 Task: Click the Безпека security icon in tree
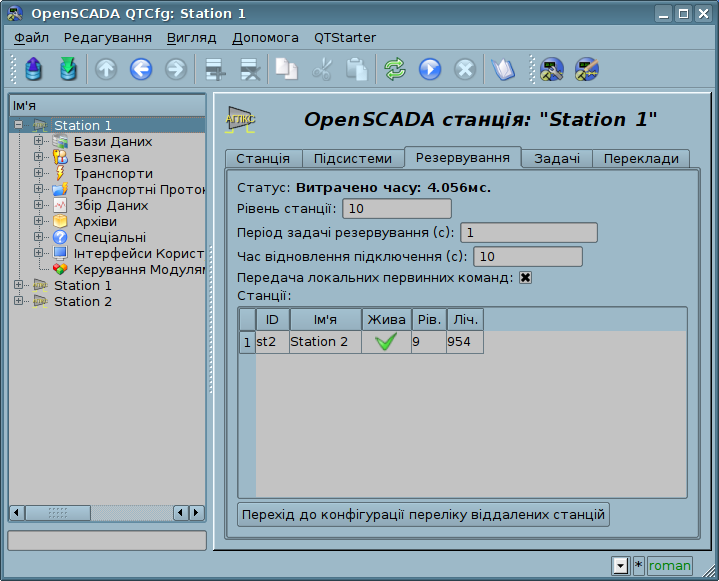[x=60, y=157]
